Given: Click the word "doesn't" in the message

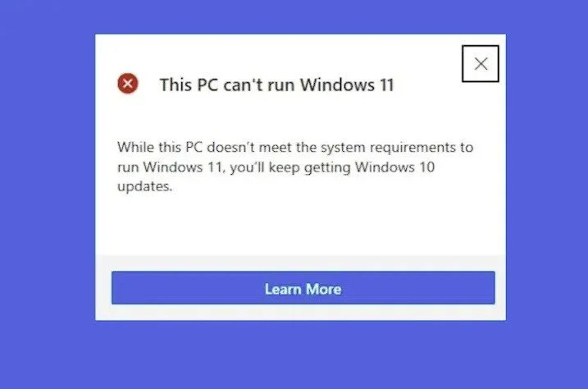Looking at the screenshot, I should 230,147.
